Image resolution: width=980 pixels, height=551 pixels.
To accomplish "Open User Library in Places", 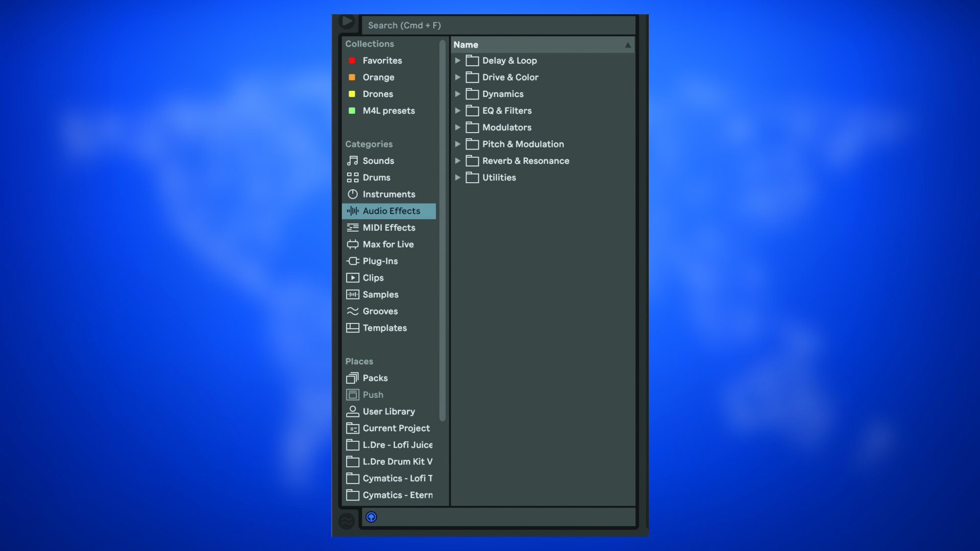I will point(389,412).
